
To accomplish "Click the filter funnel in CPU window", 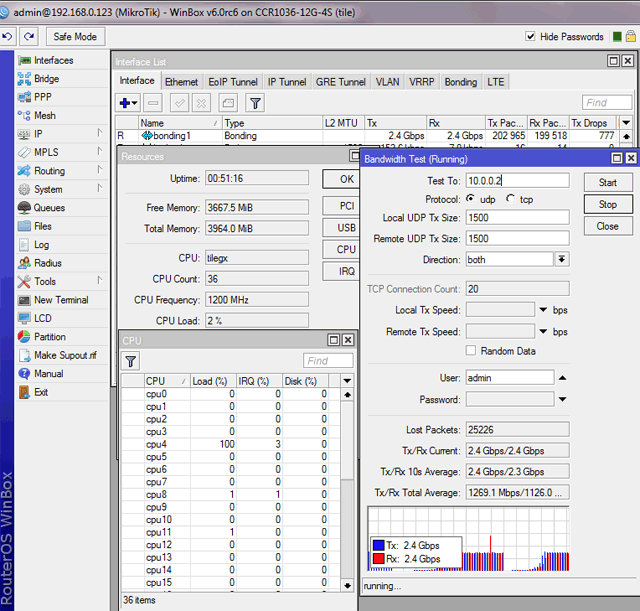I will click(131, 361).
